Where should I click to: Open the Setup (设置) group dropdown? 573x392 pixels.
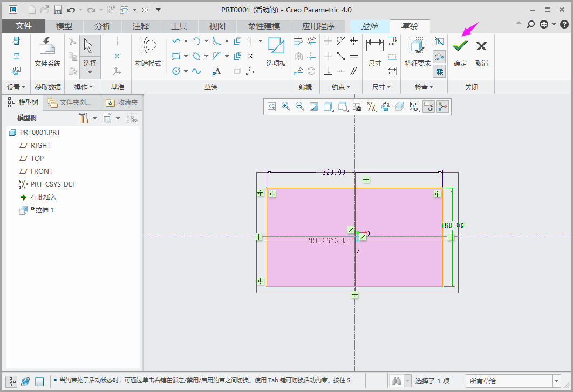click(x=16, y=87)
